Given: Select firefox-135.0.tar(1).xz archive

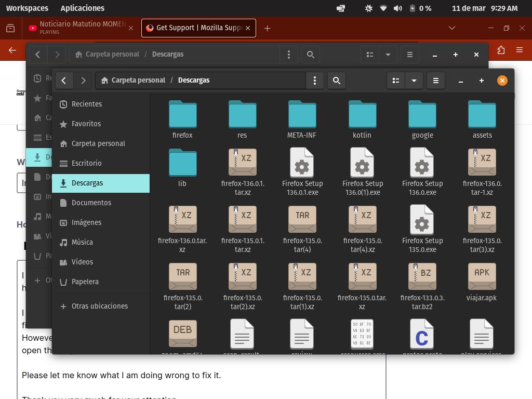Looking at the screenshot, I should [302, 287].
